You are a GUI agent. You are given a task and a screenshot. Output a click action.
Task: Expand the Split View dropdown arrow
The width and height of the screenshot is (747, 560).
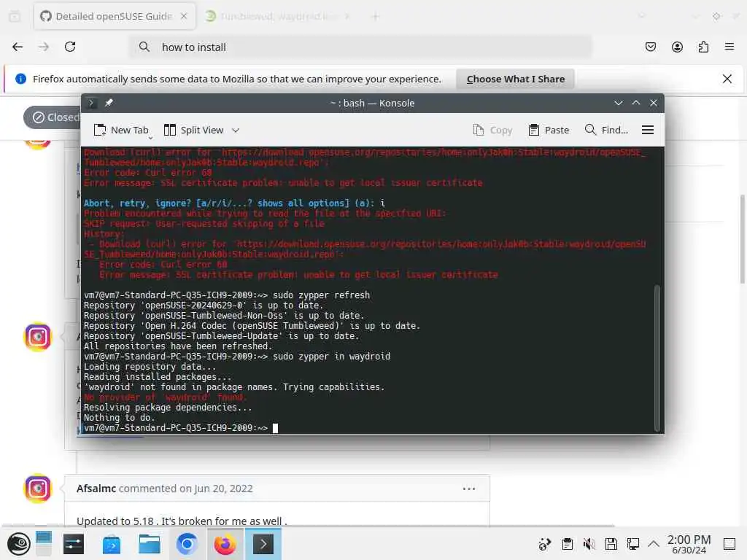tap(236, 130)
